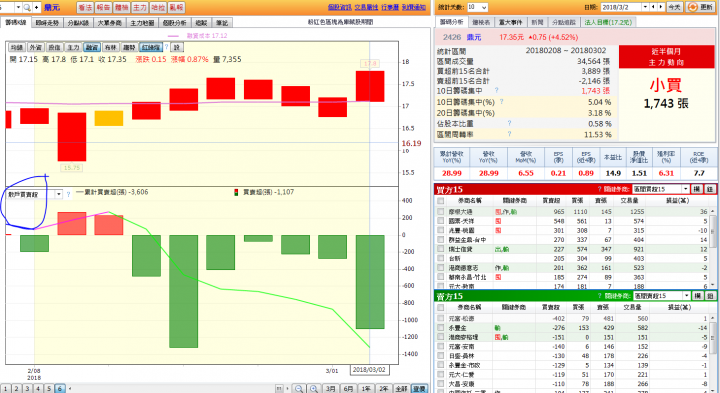Click the help icon beside 10日籌碼集中(%)

[x=501, y=101]
